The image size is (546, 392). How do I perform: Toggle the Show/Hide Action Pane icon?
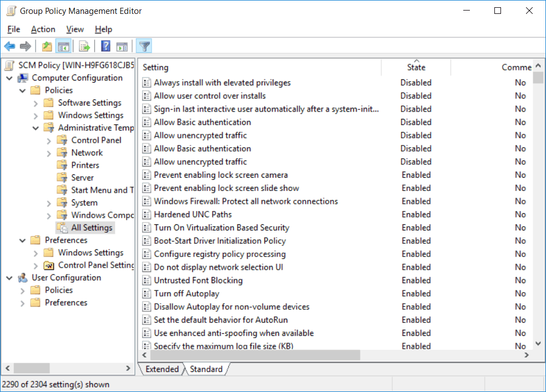tap(122, 46)
